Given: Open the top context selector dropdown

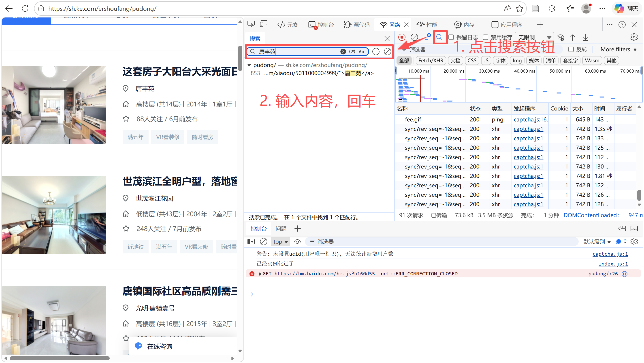Looking at the screenshot, I should 280,242.
